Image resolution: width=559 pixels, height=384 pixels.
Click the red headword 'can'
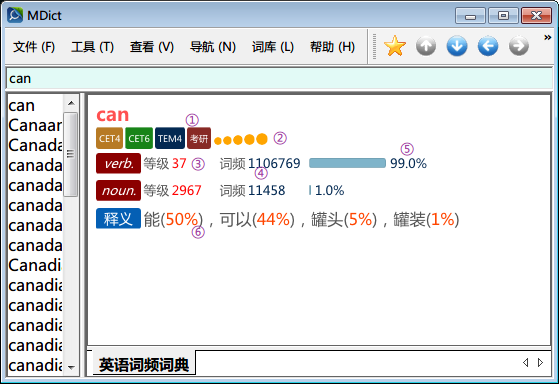[113, 115]
